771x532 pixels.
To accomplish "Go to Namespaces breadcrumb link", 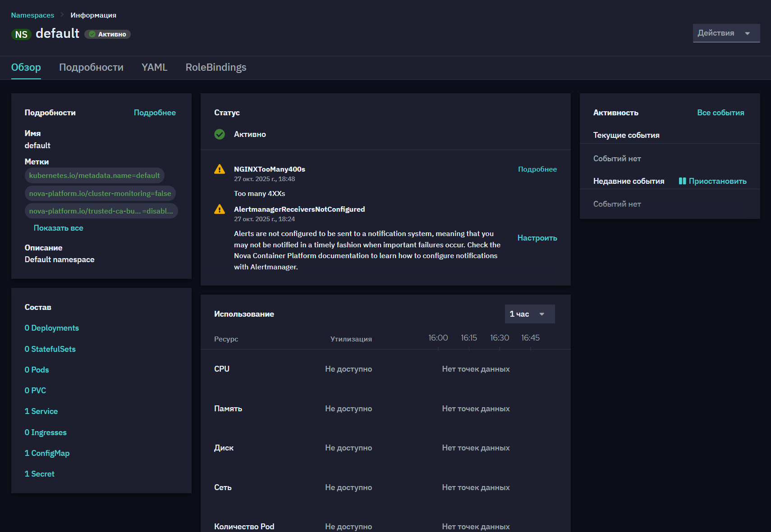I will pyautogui.click(x=32, y=15).
